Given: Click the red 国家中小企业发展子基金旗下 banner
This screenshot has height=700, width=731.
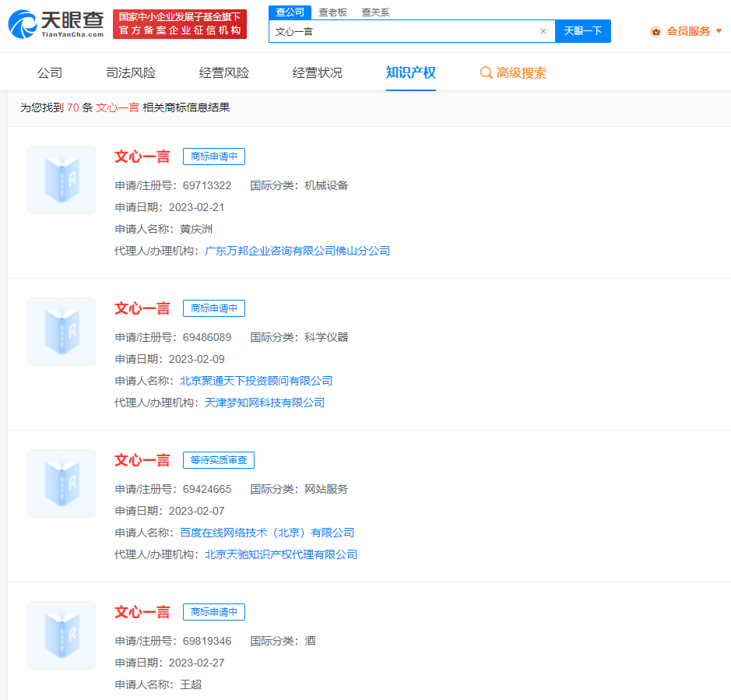Looking at the screenshot, I should pyautogui.click(x=180, y=23).
